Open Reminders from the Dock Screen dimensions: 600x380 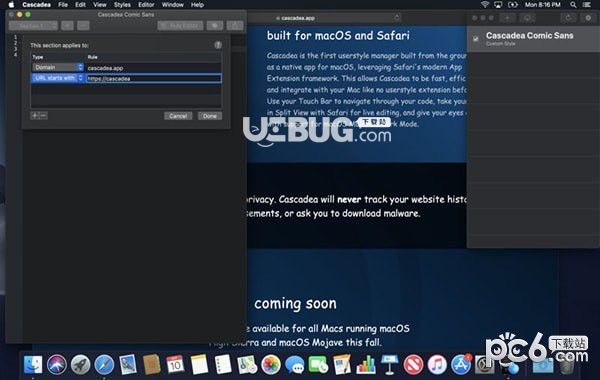tap(223, 364)
